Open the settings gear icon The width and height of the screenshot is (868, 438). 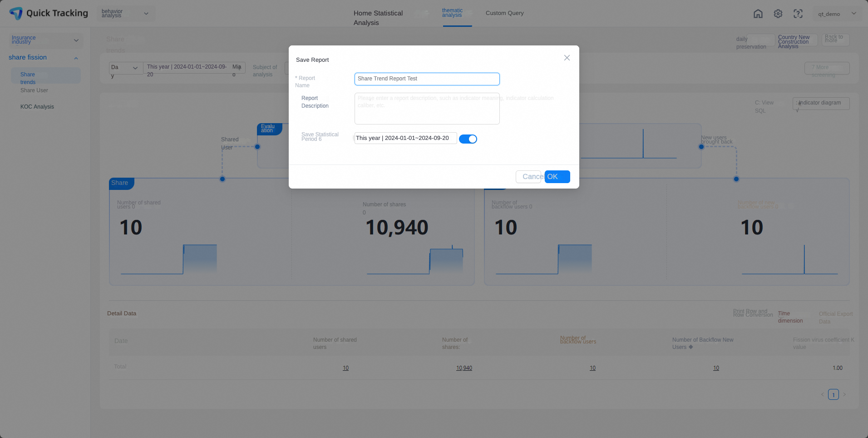pyautogui.click(x=778, y=14)
